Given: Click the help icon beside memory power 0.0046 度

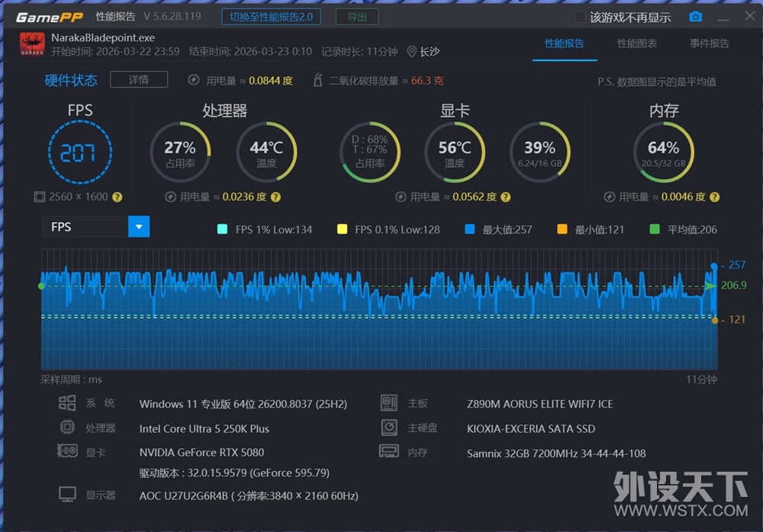Looking at the screenshot, I should [714, 197].
